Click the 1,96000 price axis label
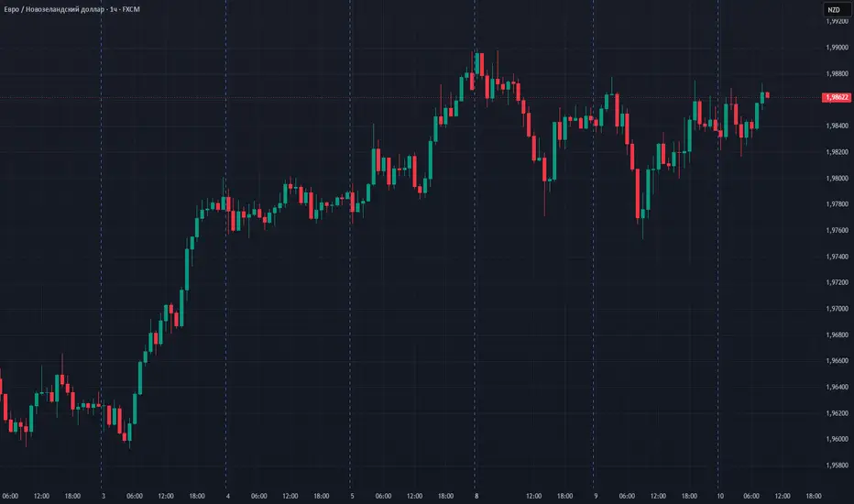 (838, 439)
